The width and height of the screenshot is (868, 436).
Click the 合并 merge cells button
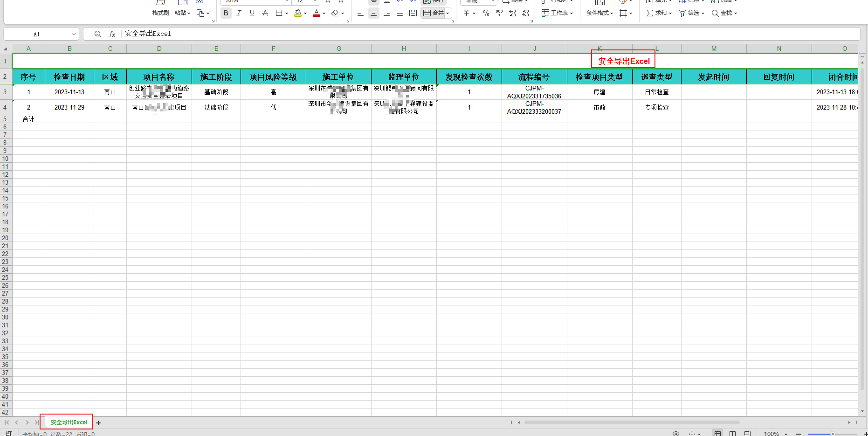[x=433, y=13]
